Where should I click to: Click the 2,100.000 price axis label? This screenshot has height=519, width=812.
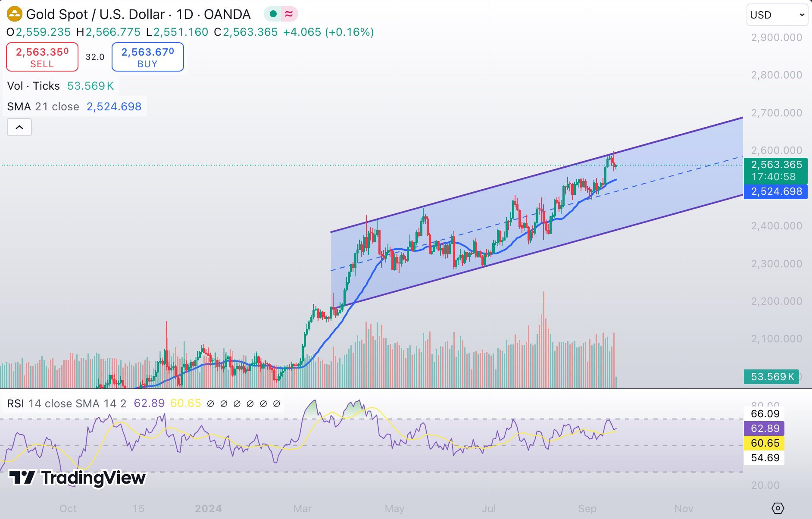pos(777,339)
